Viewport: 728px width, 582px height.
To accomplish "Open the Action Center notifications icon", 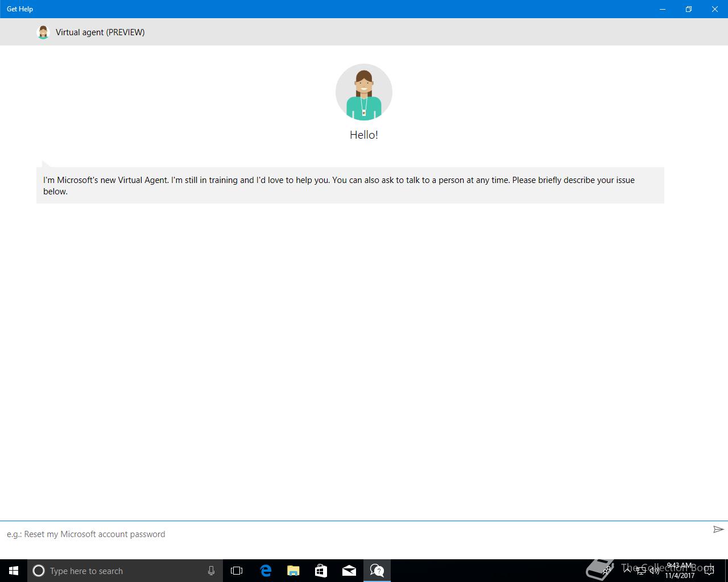I will pyautogui.click(x=709, y=571).
